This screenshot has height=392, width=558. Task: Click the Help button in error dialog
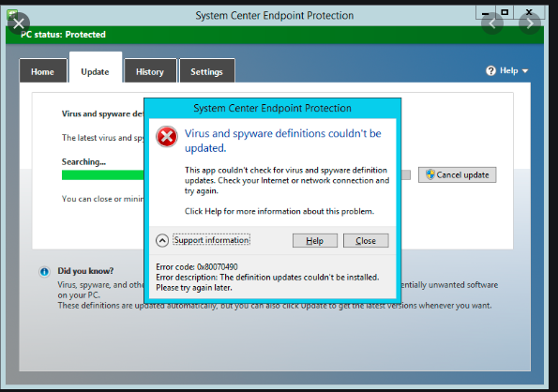pos(315,241)
